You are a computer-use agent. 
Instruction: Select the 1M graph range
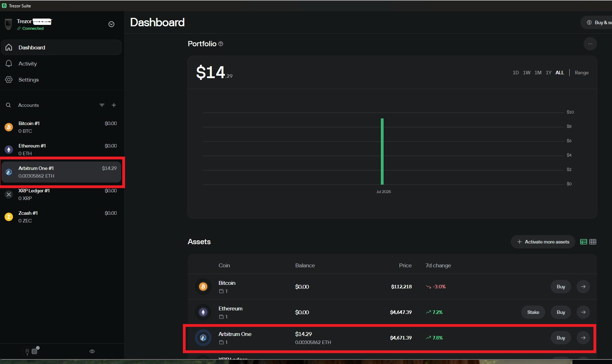(x=538, y=73)
